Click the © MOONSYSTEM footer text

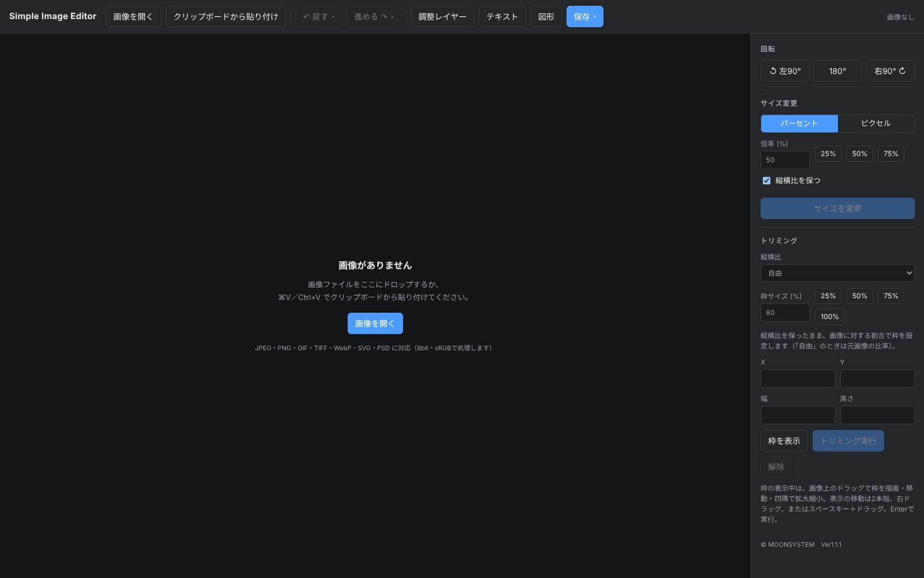click(787, 544)
